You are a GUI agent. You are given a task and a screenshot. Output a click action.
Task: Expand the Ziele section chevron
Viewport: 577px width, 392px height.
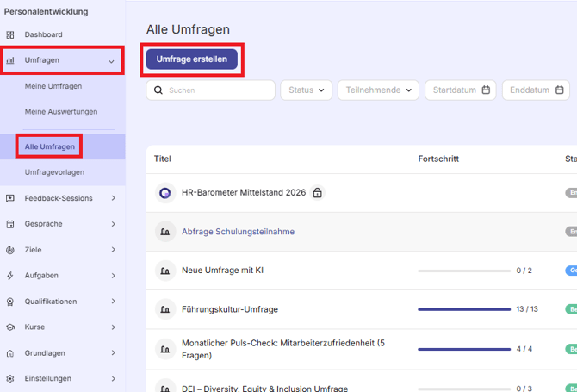114,250
